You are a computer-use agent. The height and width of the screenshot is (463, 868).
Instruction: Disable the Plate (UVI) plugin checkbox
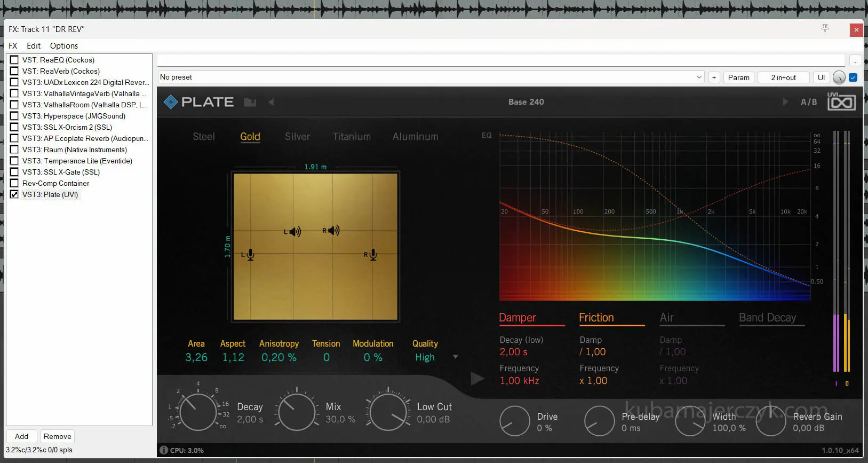pos(14,194)
